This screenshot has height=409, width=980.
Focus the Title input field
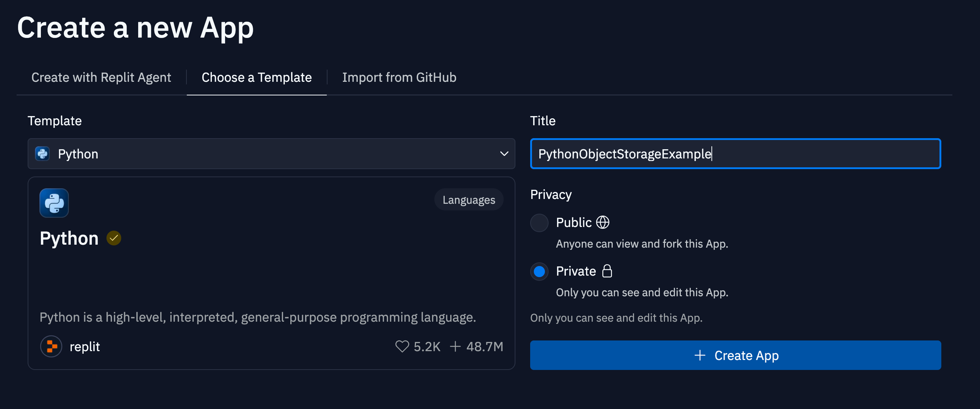pyautogui.click(x=735, y=154)
